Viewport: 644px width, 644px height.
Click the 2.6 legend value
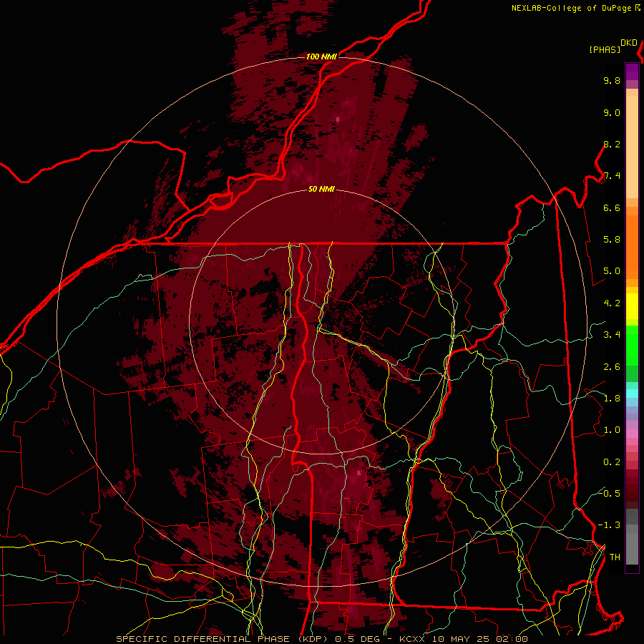[612, 367]
